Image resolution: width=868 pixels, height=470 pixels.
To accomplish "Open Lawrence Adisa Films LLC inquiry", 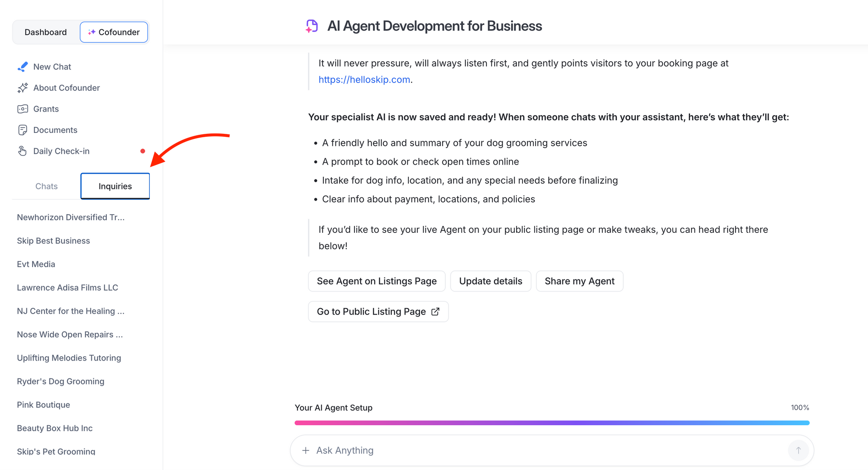I will pos(67,288).
